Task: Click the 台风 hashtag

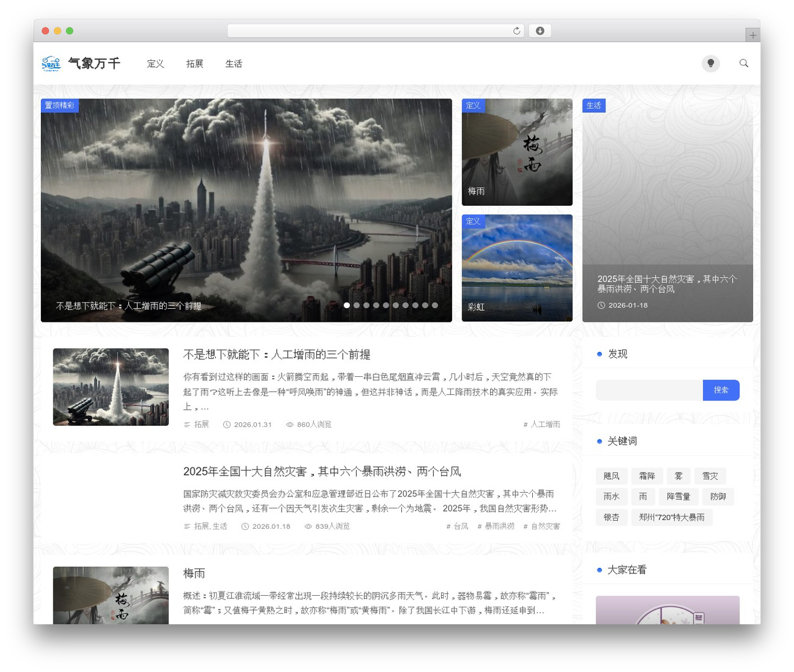Action: pos(457,526)
